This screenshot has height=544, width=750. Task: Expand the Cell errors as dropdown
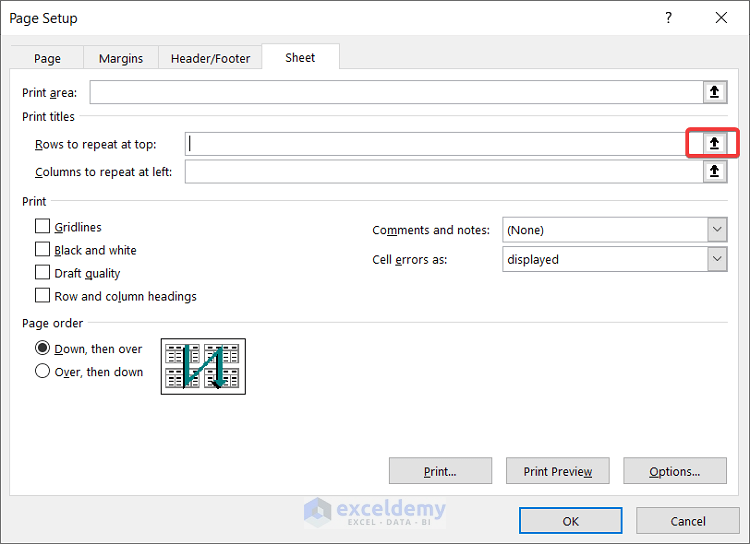coord(717,259)
